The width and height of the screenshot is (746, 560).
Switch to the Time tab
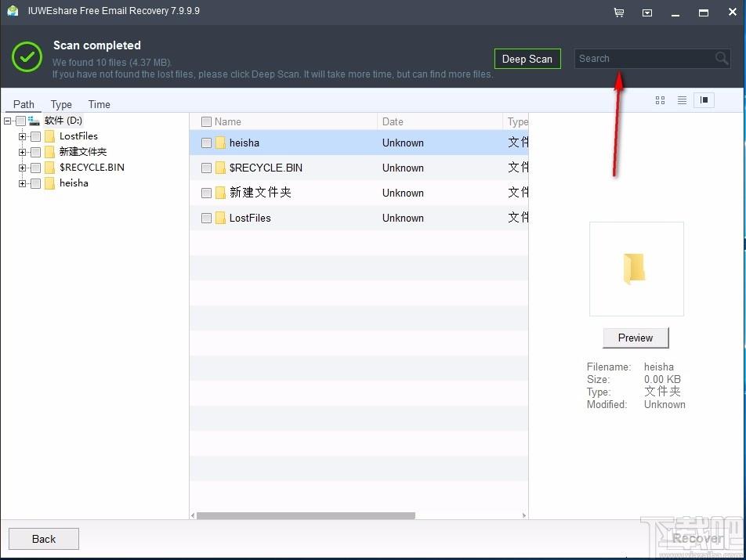99,104
